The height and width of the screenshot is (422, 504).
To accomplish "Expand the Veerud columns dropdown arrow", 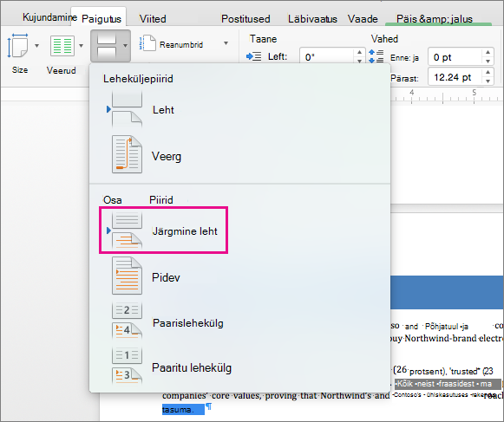I will [81, 46].
